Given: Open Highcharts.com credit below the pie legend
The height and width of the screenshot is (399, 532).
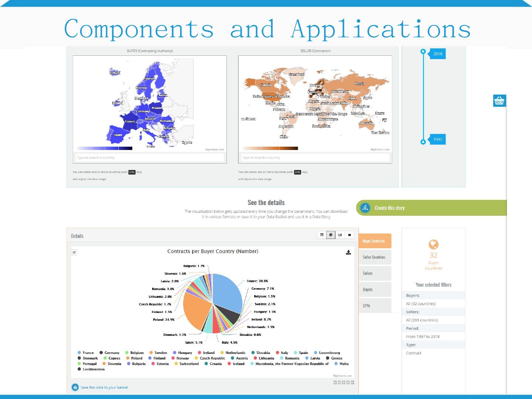Looking at the screenshot, I should [342, 376].
